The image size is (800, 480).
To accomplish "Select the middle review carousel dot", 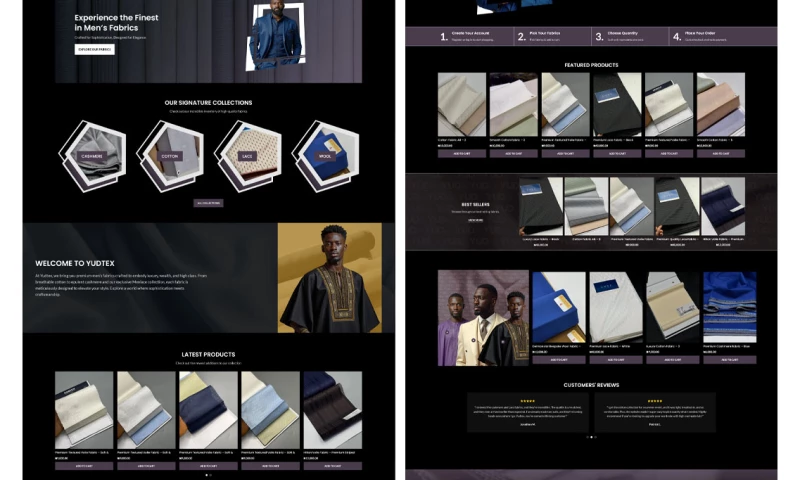I will 591,437.
